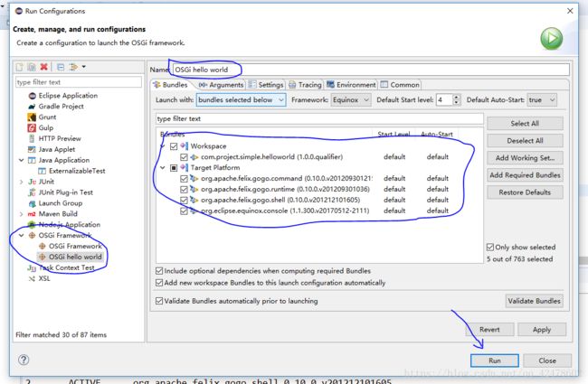
Task: Toggle Validate Bundles automatically checkbox
Action: pos(159,301)
